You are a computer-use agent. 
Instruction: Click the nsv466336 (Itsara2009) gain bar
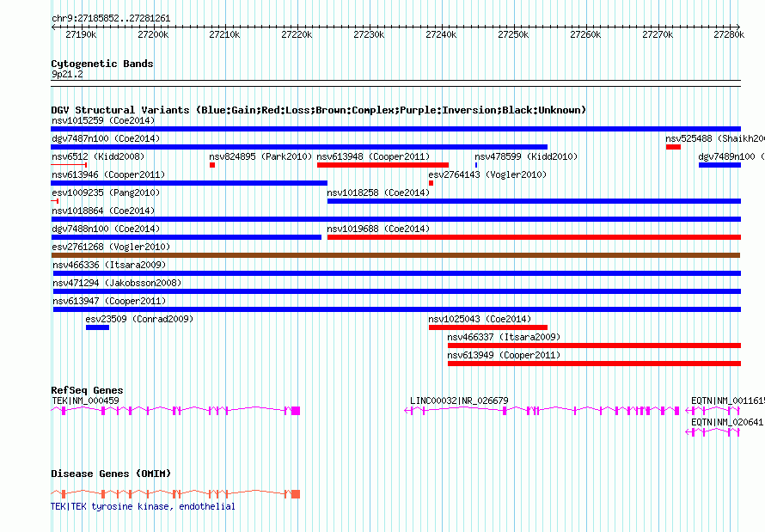[396, 273]
